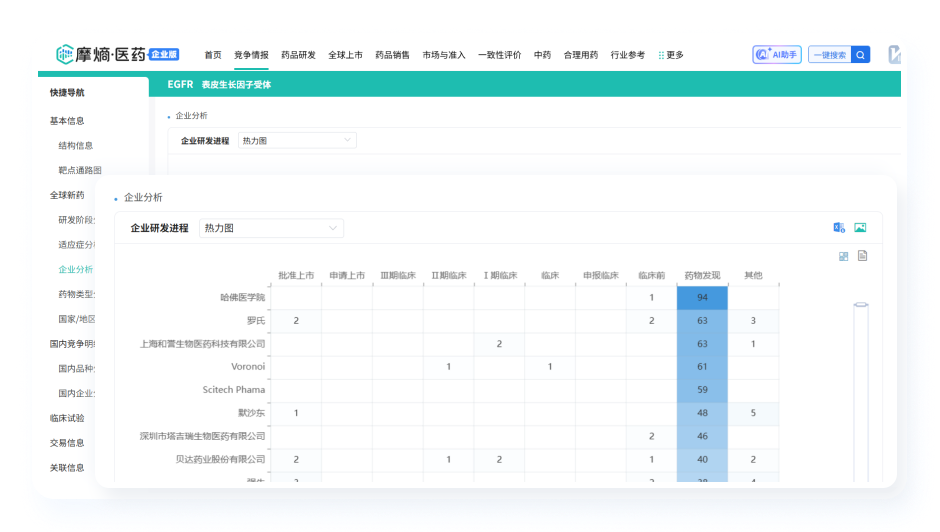Click the Ⅱ期临床 column header
Viewport: 940px width, 532px height.
449,275
